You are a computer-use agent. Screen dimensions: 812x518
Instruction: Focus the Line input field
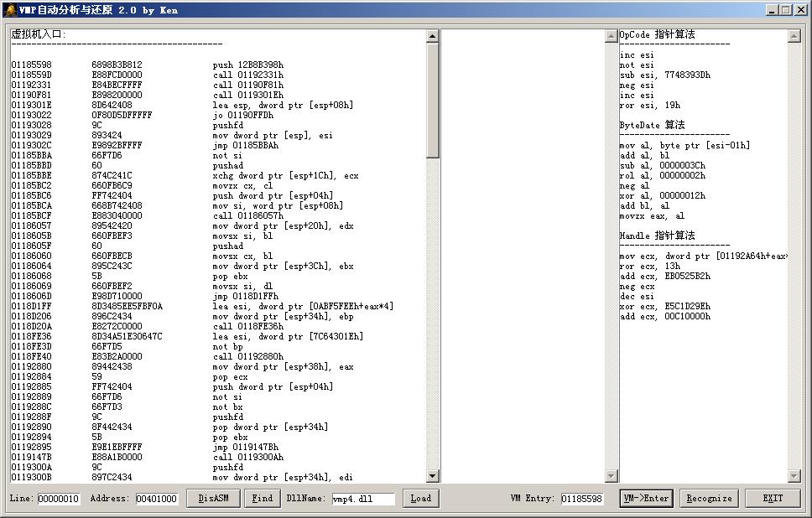click(59, 499)
